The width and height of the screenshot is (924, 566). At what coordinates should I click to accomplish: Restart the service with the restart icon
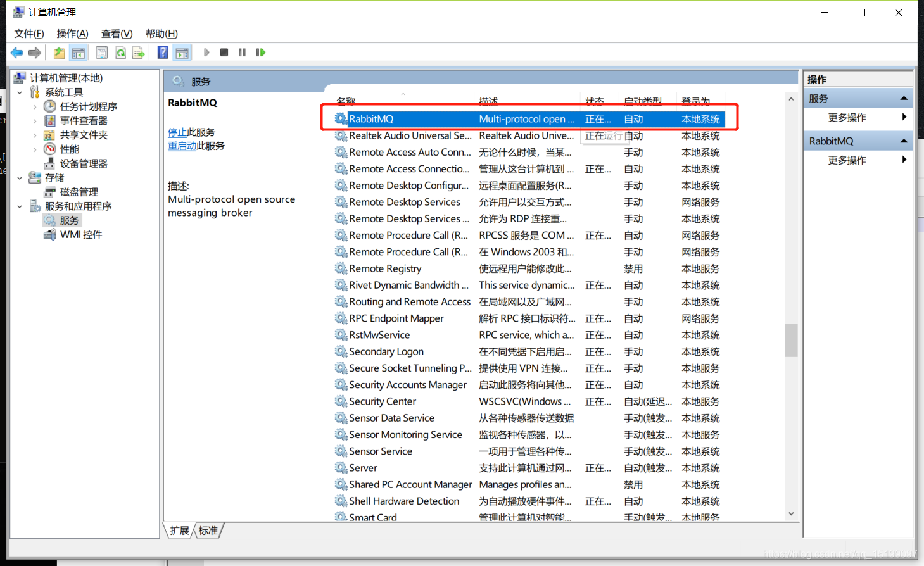[x=260, y=53]
